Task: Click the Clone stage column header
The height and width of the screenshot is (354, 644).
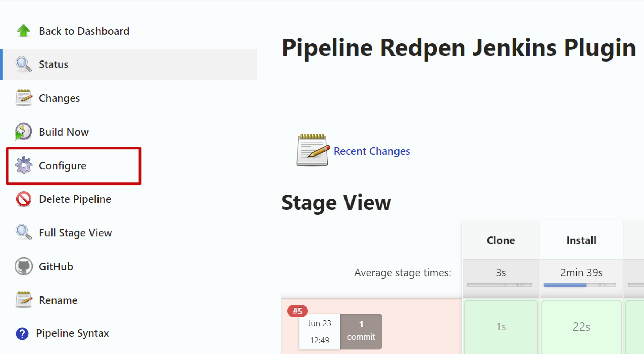Action: tap(501, 240)
